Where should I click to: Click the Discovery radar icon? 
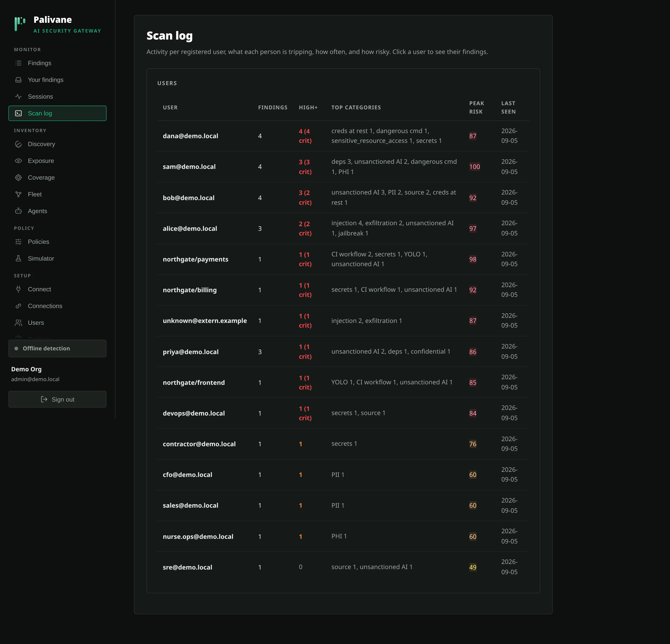click(18, 144)
